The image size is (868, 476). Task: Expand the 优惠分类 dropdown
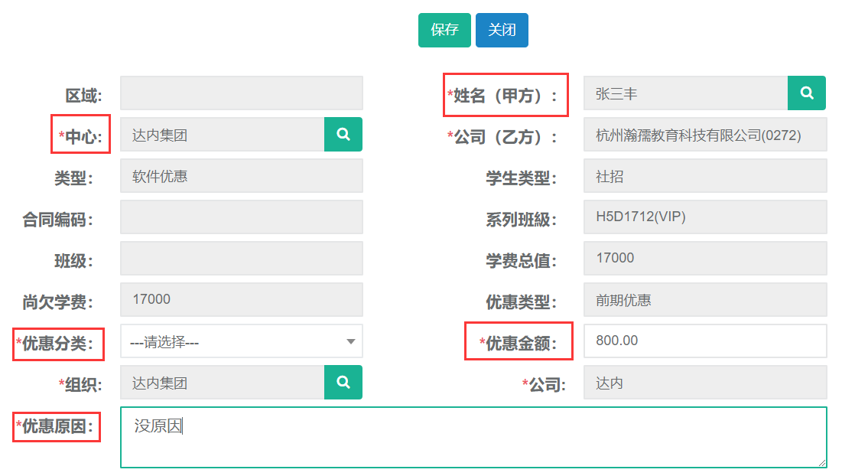tap(241, 341)
